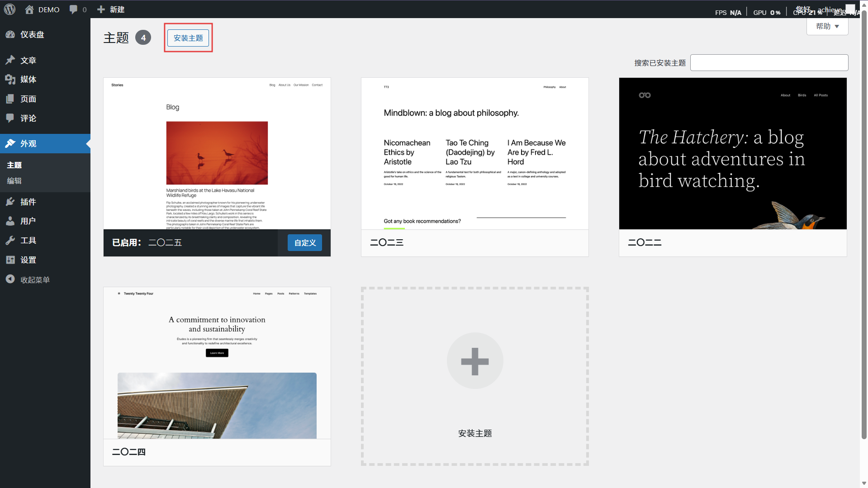Click the 插件 plugins icon

click(10, 202)
